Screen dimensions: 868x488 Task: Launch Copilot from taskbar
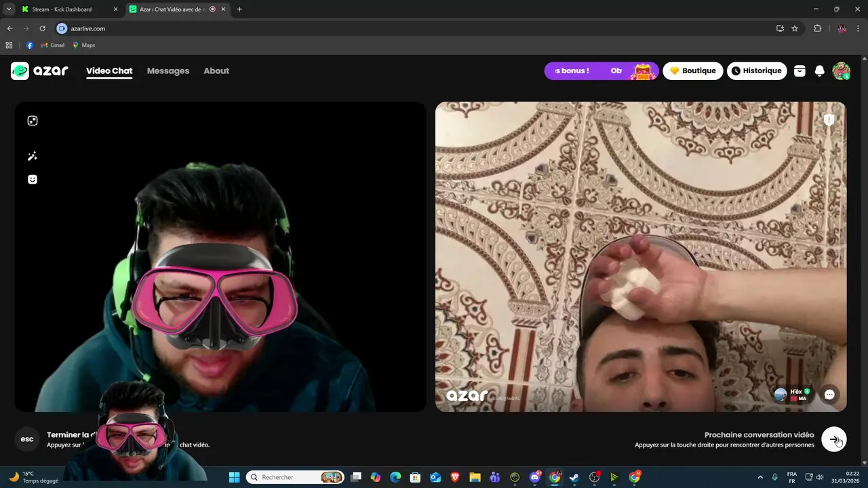click(x=376, y=477)
